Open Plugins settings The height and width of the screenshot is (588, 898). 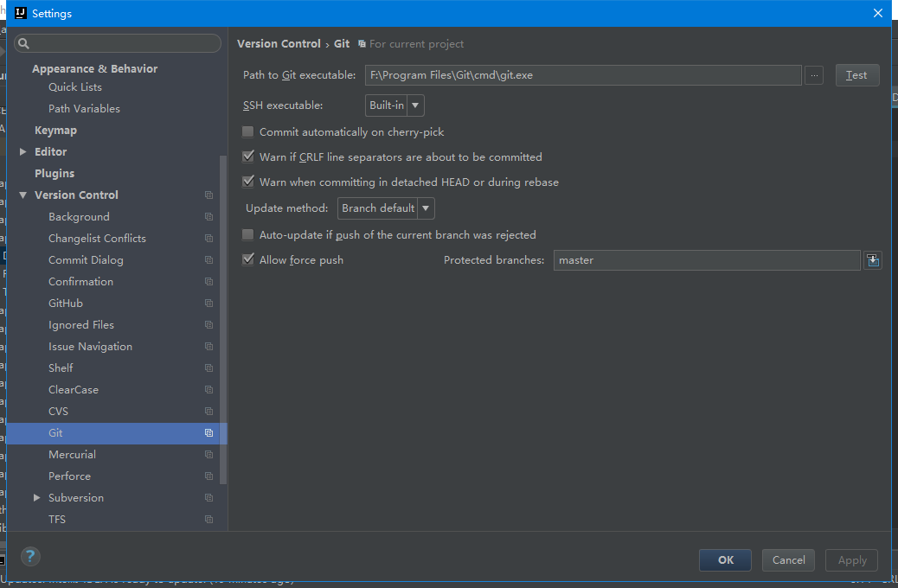click(55, 174)
